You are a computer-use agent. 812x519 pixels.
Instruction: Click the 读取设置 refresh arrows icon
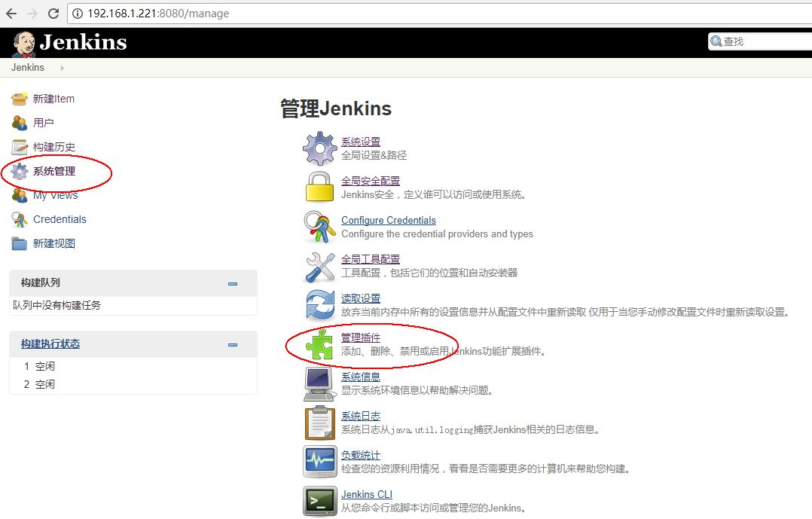[x=320, y=304]
